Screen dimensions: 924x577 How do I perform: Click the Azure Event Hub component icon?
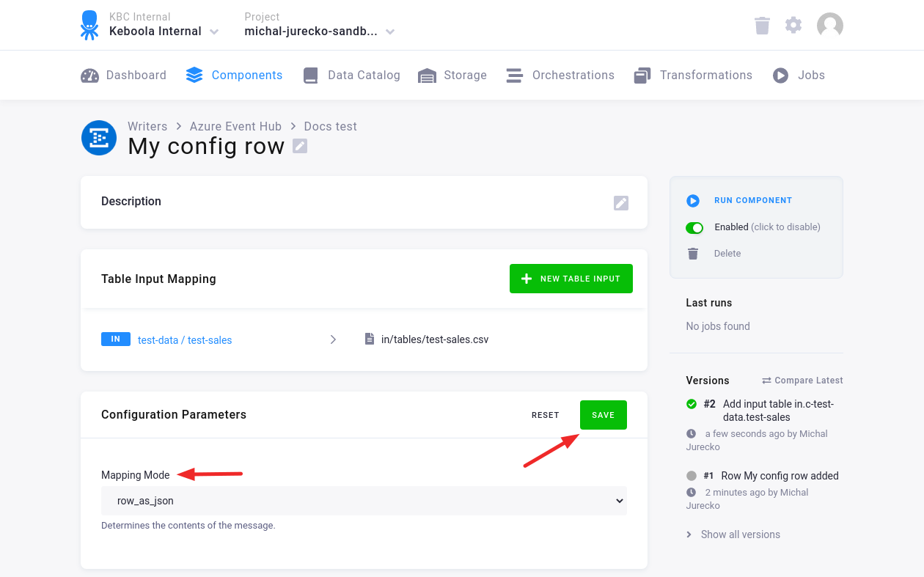[x=99, y=138]
